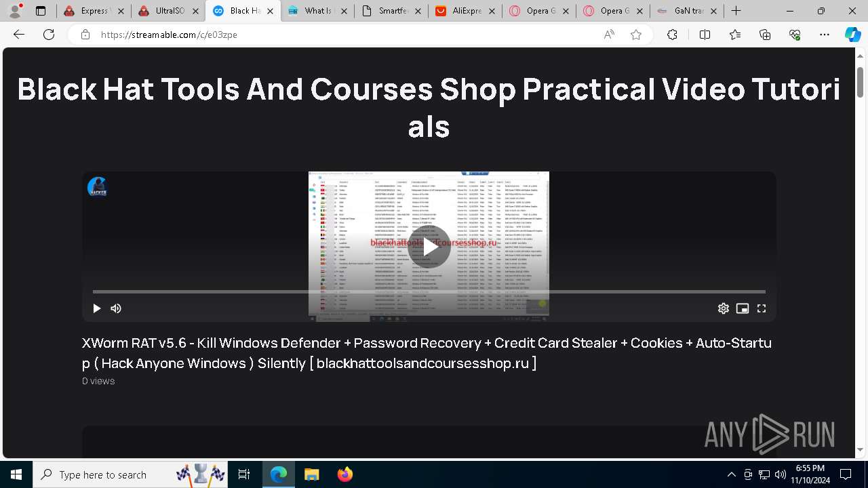Viewport: 868px width, 488px height.
Task: View site information lock icon
Action: tap(85, 35)
